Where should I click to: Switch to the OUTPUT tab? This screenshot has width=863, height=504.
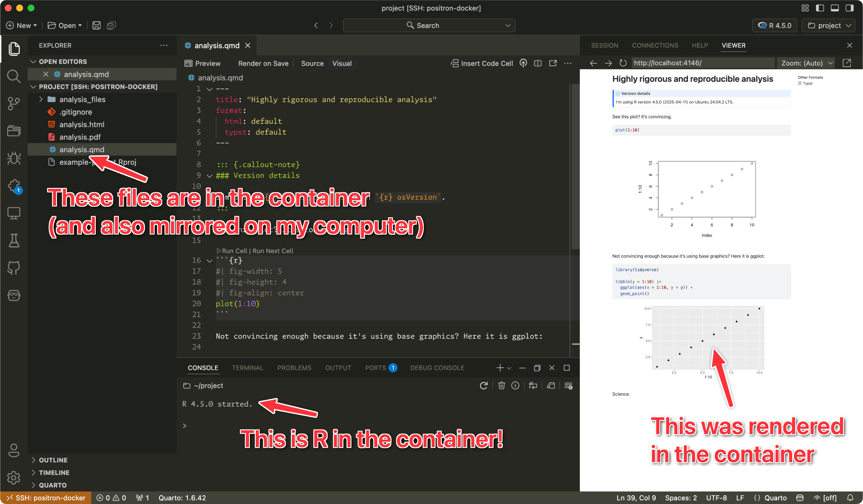[x=338, y=368]
